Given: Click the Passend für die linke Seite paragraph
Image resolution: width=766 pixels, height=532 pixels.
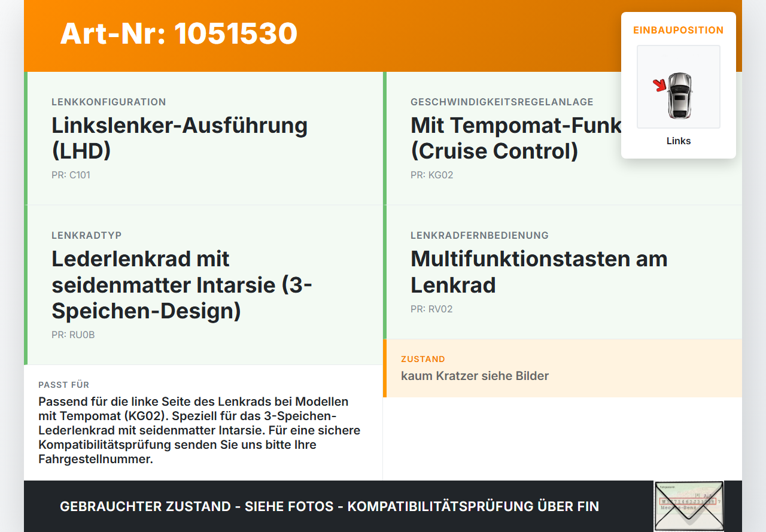Looking at the screenshot, I should click(x=199, y=430).
